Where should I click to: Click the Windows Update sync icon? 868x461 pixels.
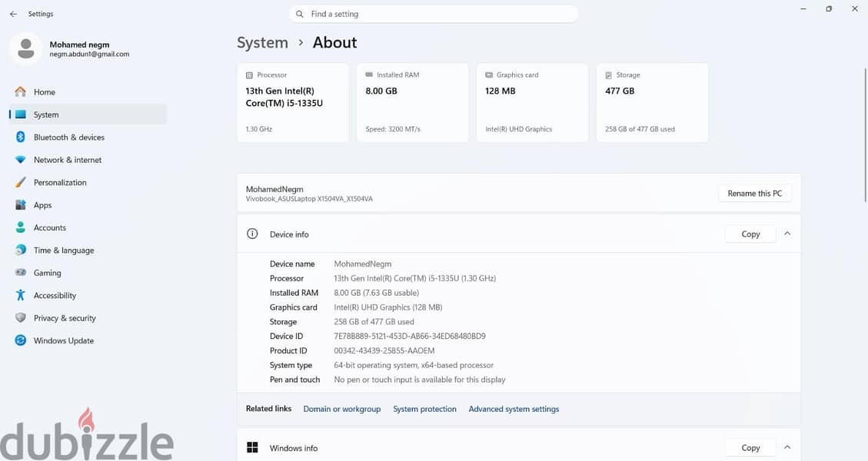coord(21,340)
